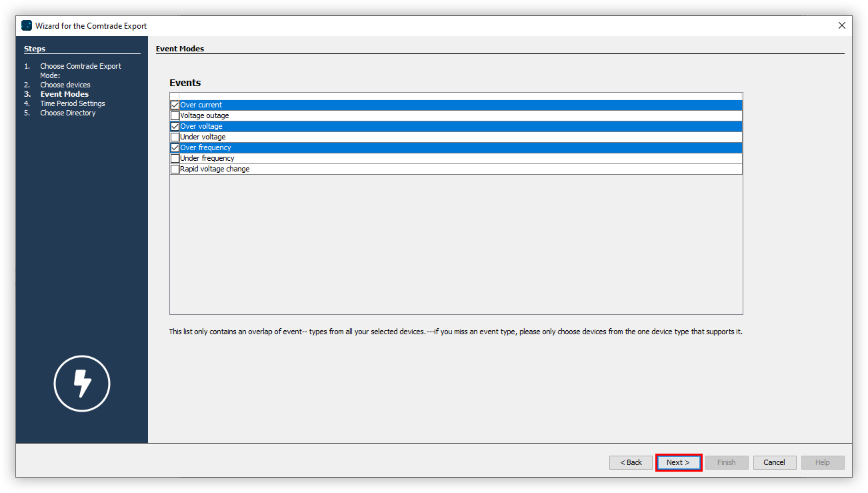Select step 1 Choose Comtrade Export Mode
Image resolution: width=868 pixels, height=493 pixels.
80,67
